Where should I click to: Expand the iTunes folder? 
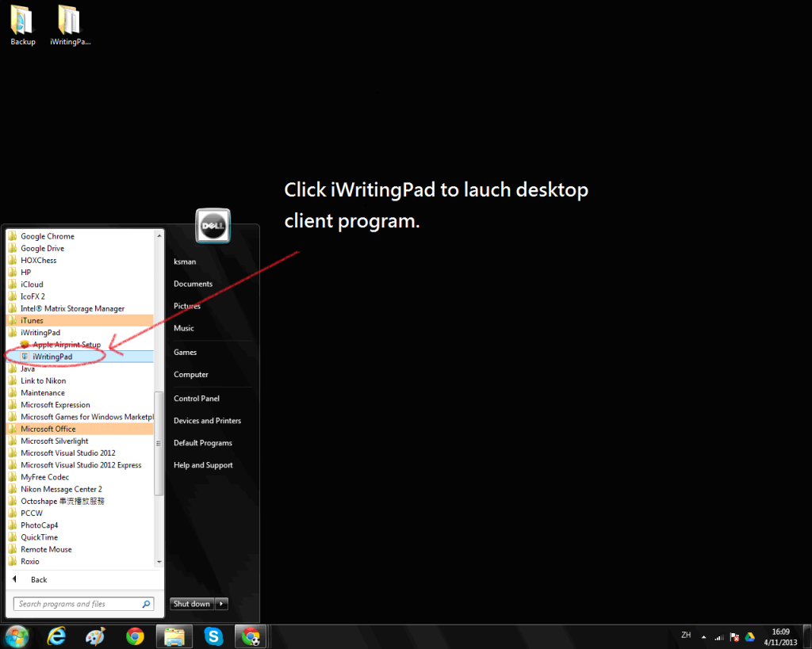80,320
